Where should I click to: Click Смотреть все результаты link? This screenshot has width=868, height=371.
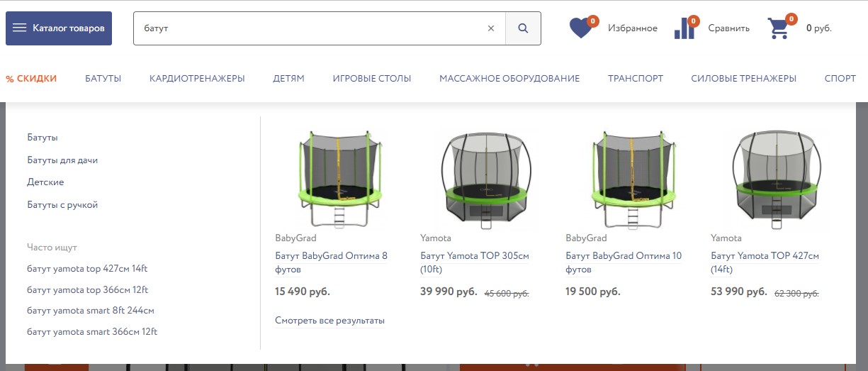point(329,321)
